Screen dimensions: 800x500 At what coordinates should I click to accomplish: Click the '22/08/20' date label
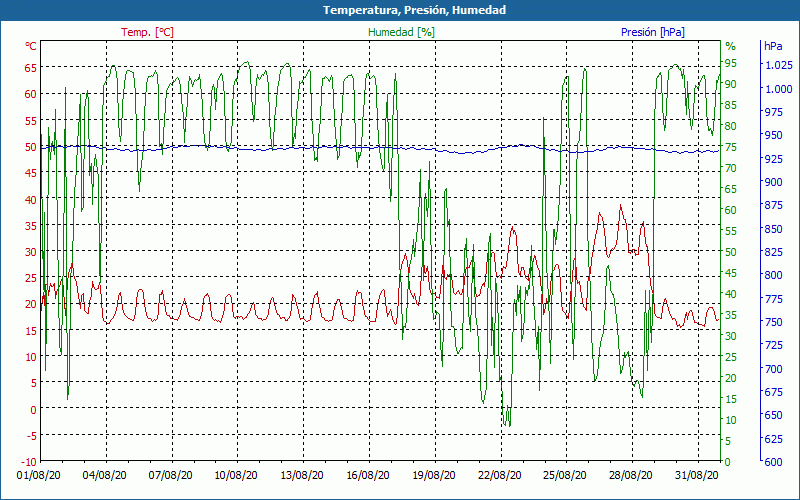pos(499,475)
